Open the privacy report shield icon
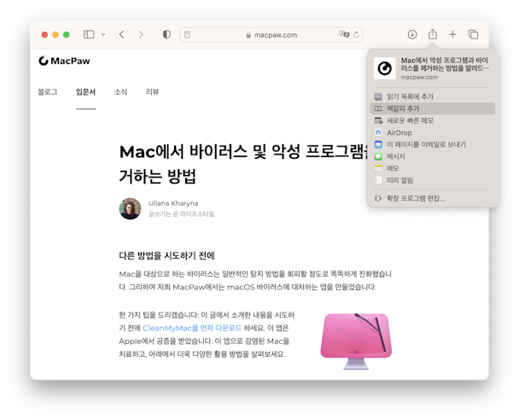Screen dimensions: 519x420 tap(166, 34)
